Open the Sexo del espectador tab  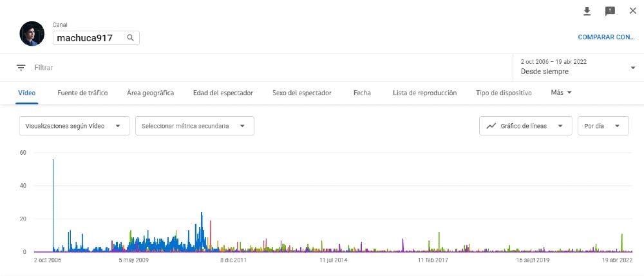(301, 93)
